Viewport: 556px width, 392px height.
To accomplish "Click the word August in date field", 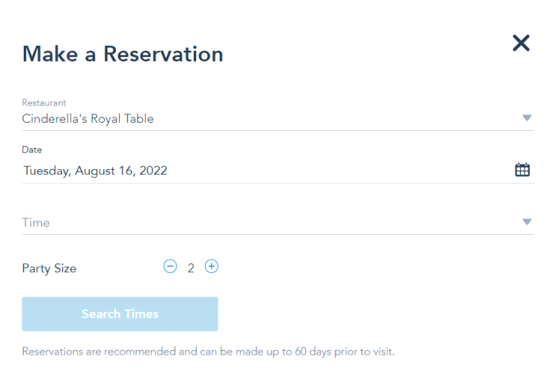I will pos(95,171).
